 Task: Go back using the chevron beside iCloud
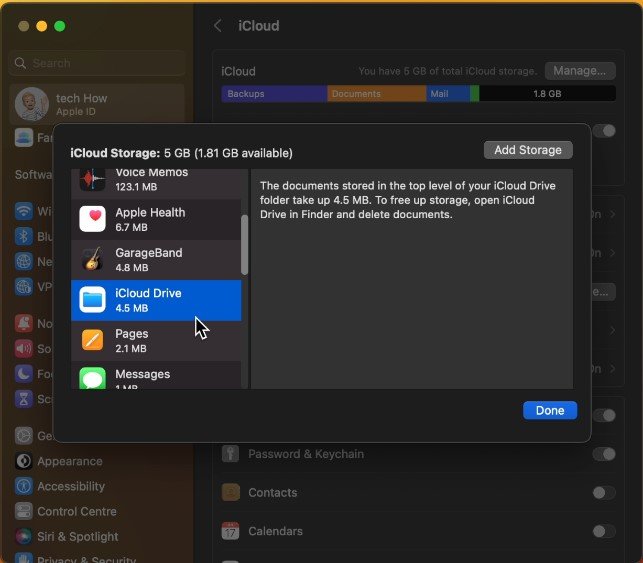(x=218, y=25)
